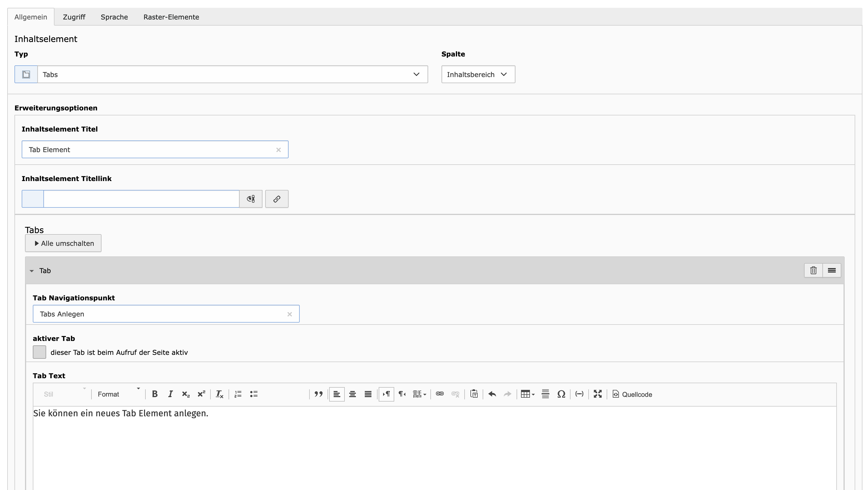Image resolution: width=868 pixels, height=490 pixels.
Task: Insert a numbered list
Action: [x=238, y=394]
